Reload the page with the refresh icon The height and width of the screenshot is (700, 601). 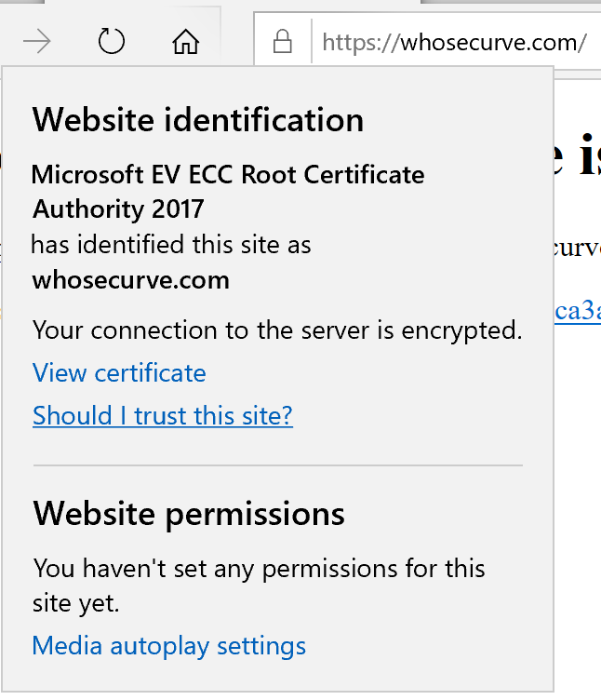click(112, 42)
